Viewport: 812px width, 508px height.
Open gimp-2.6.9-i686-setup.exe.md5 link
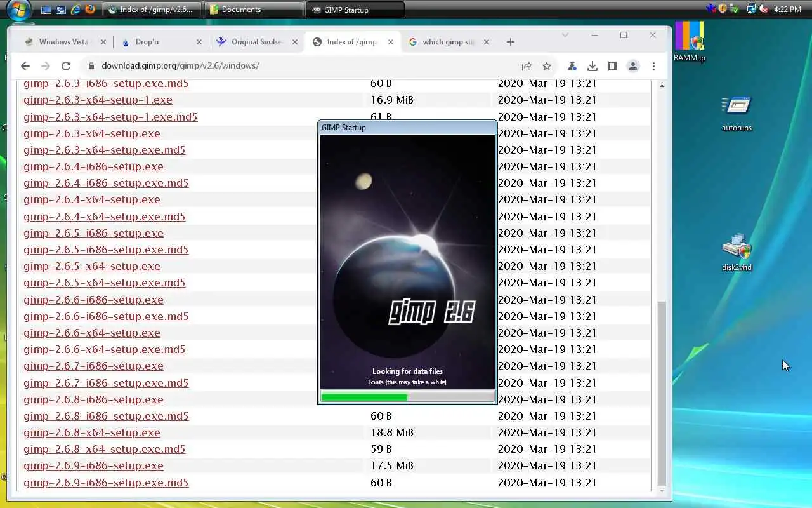(106, 483)
